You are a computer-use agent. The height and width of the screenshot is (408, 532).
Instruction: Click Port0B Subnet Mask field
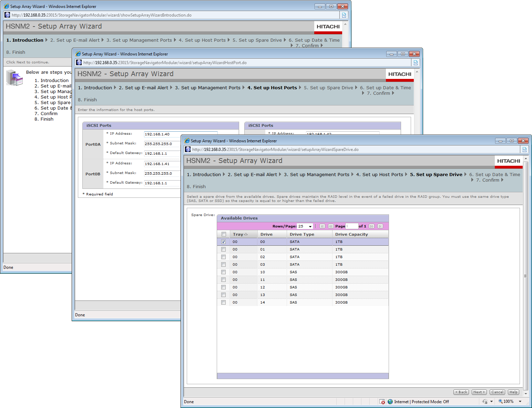coord(162,173)
